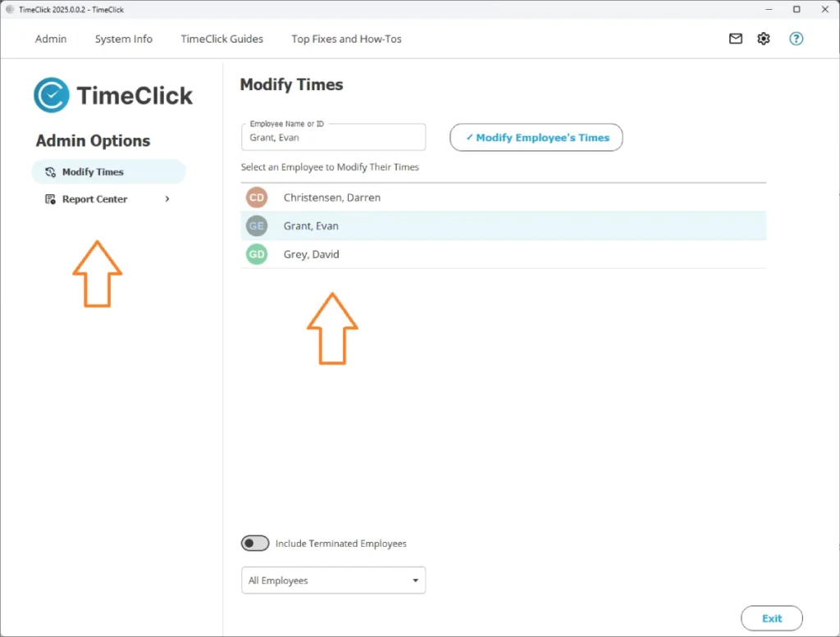Open the TimeClick Guides menu
840x637 pixels.
[221, 39]
